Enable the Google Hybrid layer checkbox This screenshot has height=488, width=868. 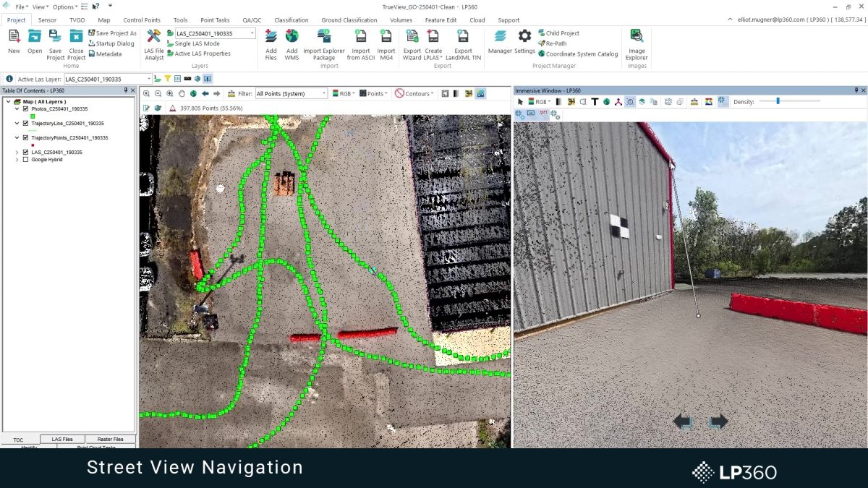point(26,159)
